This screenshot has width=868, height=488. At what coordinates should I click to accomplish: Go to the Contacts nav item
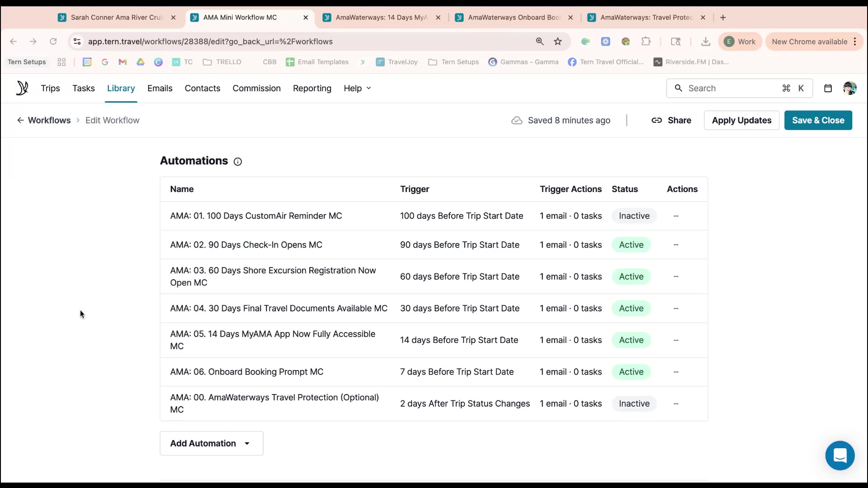[x=202, y=89]
